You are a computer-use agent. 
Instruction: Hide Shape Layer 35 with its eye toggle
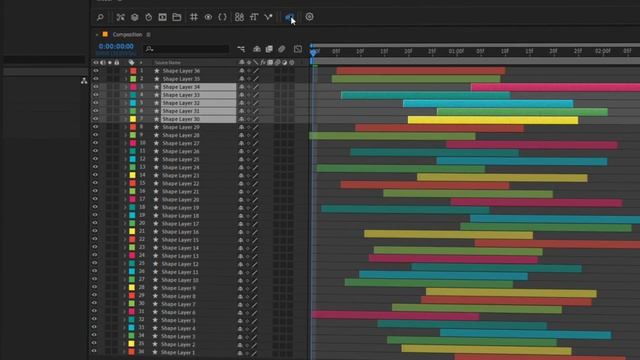(x=96, y=79)
